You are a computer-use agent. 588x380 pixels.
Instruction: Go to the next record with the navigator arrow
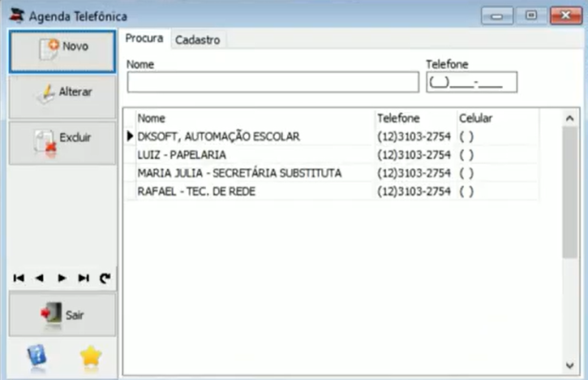[x=62, y=279]
